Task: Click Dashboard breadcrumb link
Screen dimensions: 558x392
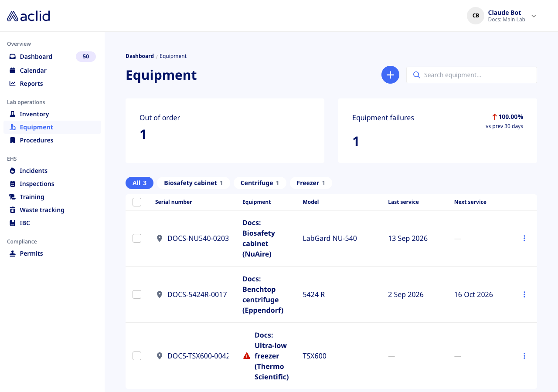Action: 139,56
